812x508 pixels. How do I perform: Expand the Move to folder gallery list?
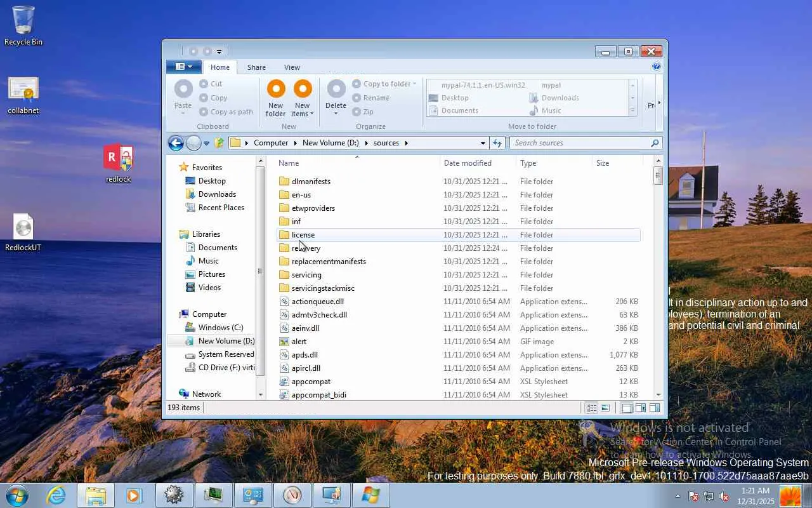tap(632, 110)
